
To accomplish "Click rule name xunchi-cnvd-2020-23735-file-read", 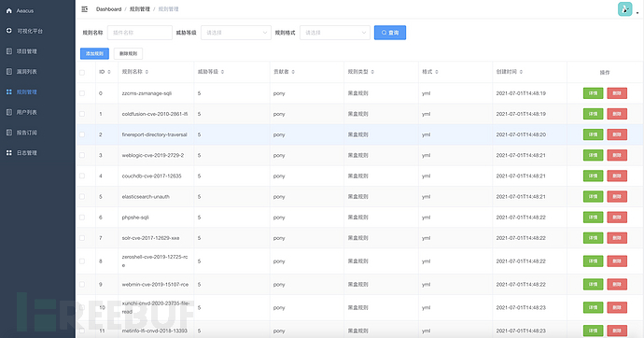I will click(x=156, y=307).
